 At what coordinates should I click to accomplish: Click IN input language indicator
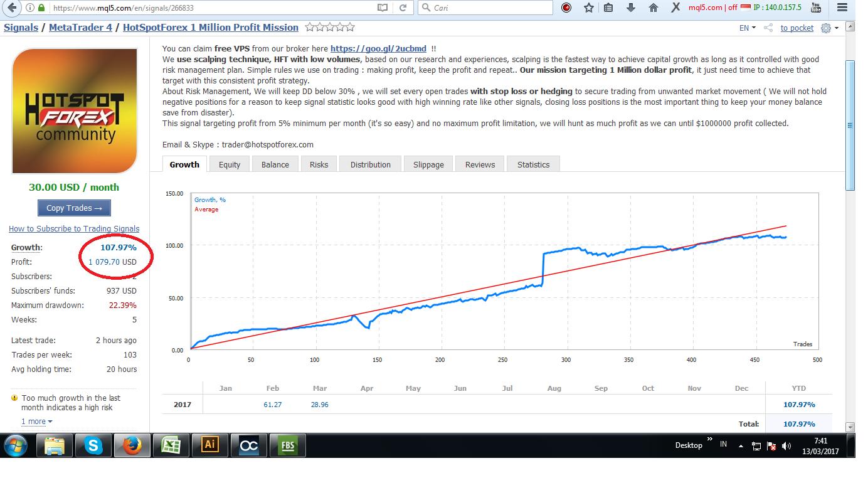coord(723,444)
